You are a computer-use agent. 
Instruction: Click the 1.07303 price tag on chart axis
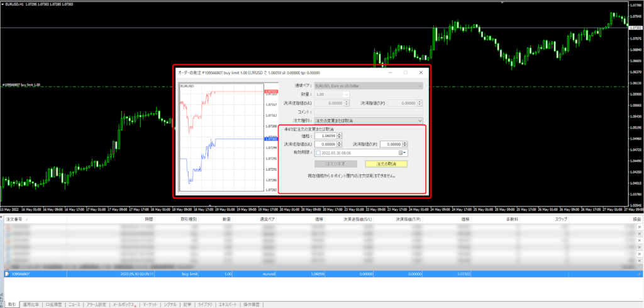(x=635, y=28)
